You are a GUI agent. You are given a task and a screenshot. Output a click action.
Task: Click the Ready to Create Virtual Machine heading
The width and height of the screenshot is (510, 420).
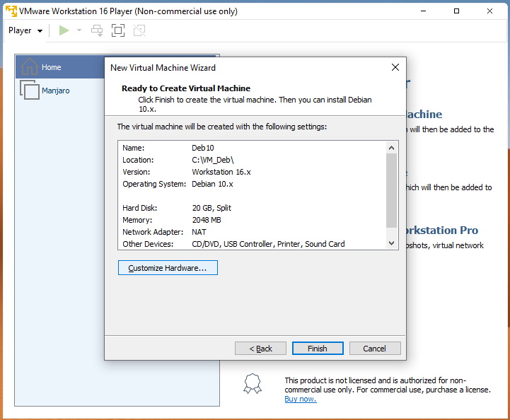(186, 88)
